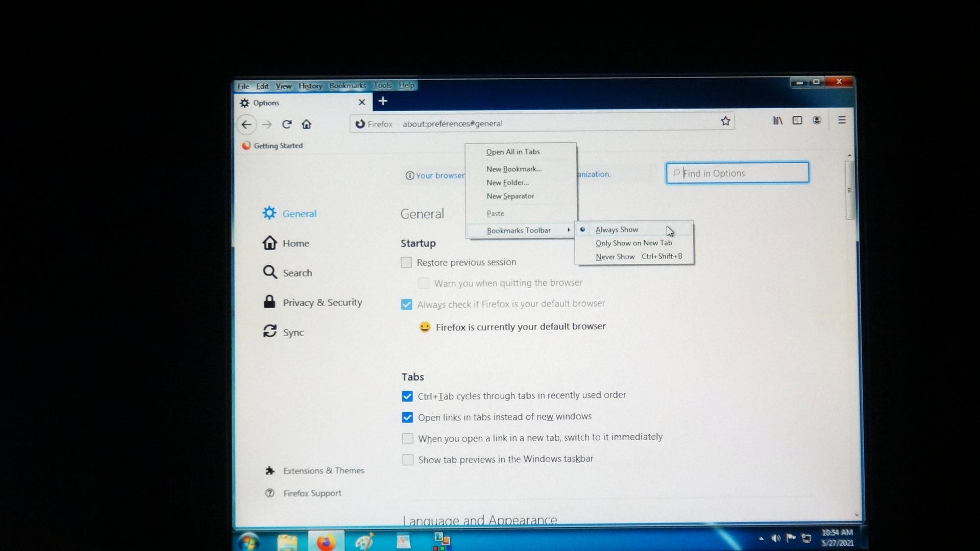Click Action Center flag icon in tray
Screen dimensions: 980x551
coord(791,538)
